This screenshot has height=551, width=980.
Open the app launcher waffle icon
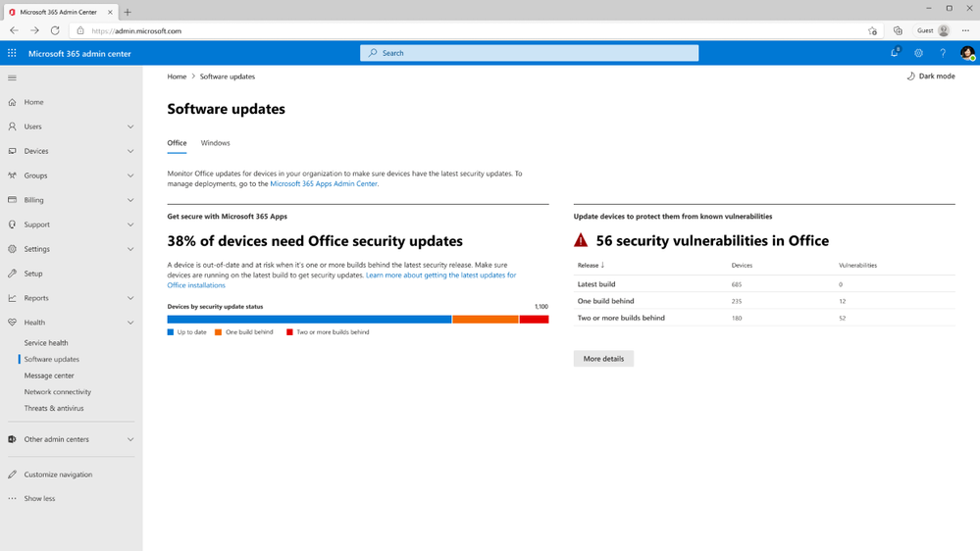12,53
